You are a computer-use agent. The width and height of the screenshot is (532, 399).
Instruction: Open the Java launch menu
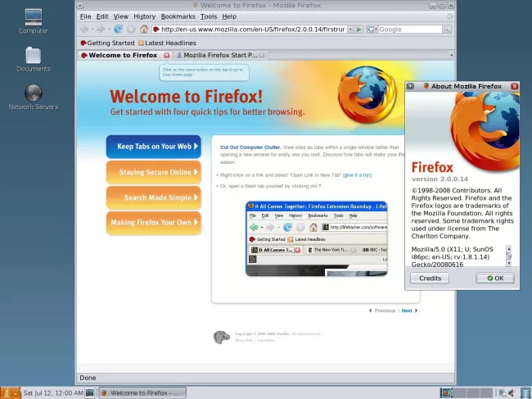(x=10, y=393)
